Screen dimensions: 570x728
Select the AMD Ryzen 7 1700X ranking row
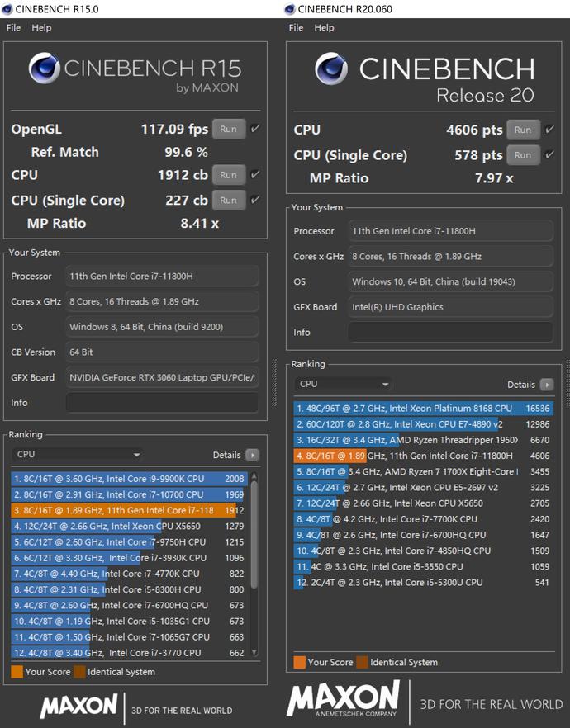pos(423,471)
